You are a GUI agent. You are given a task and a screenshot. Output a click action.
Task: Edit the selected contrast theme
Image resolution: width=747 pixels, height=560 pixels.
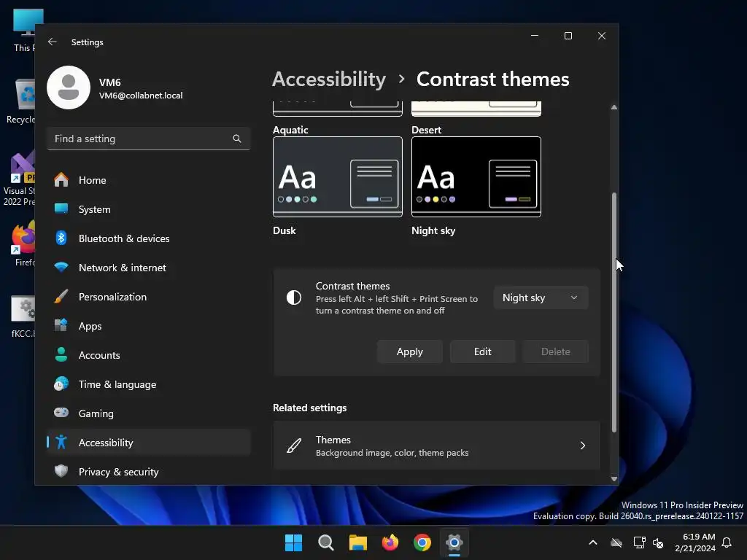(x=483, y=351)
